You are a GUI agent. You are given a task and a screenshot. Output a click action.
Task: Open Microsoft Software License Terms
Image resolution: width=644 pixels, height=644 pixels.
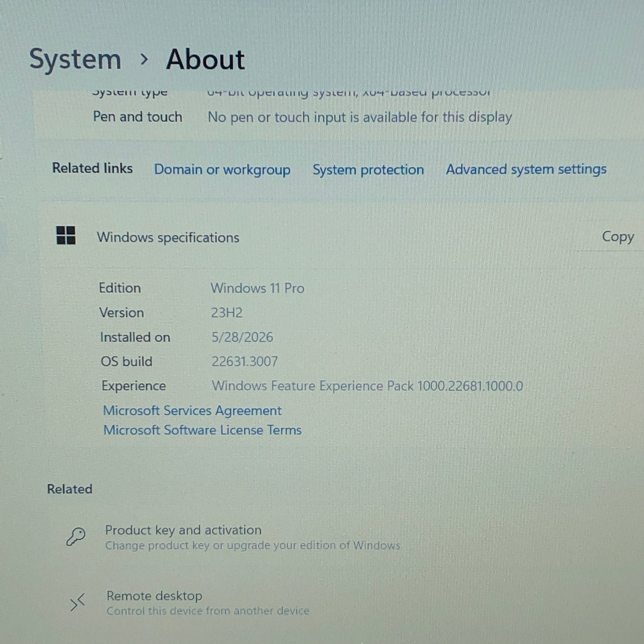click(202, 430)
